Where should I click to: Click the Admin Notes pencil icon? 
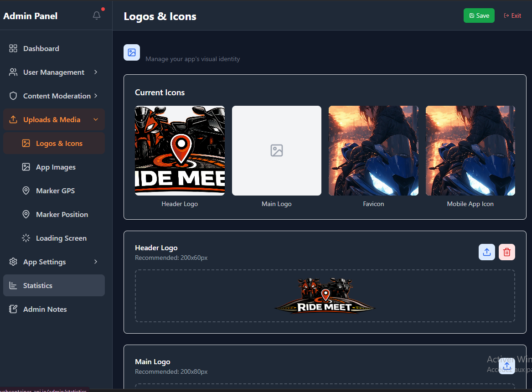[13, 309]
